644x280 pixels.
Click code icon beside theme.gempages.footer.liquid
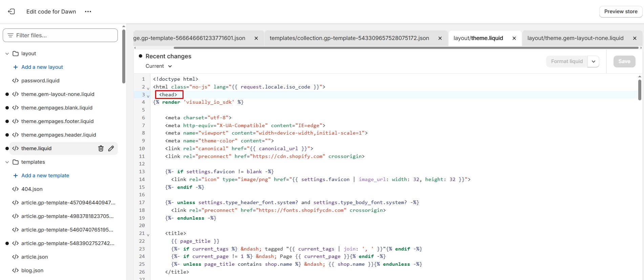click(x=15, y=121)
